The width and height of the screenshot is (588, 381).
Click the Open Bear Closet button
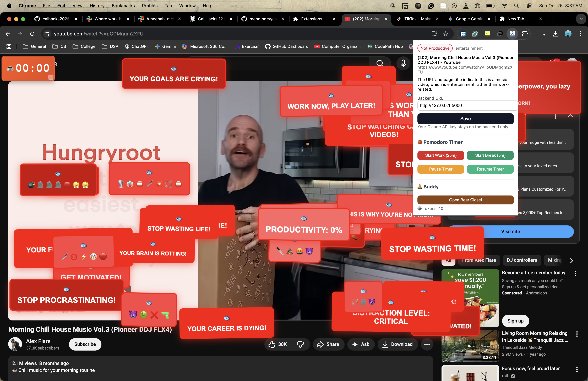point(465,200)
